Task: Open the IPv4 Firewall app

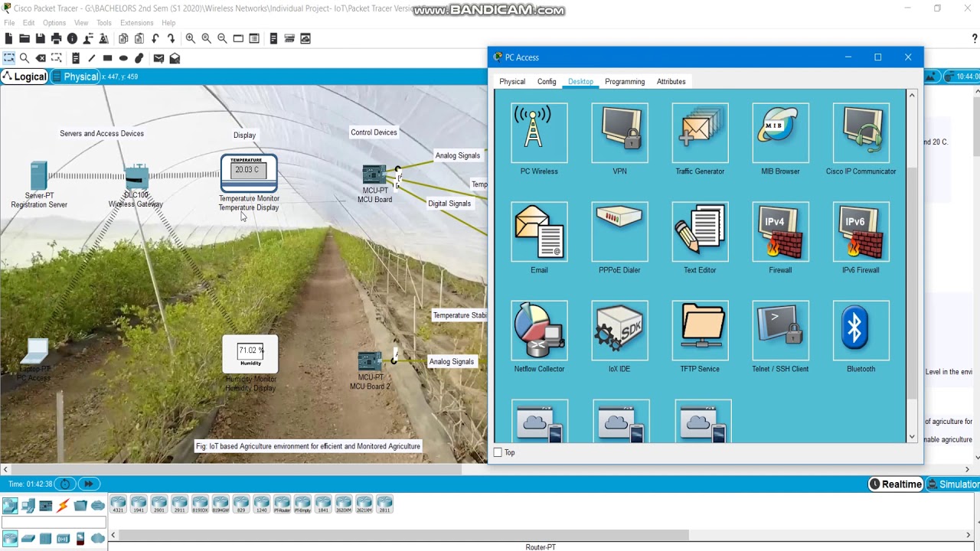Action: [x=780, y=231]
